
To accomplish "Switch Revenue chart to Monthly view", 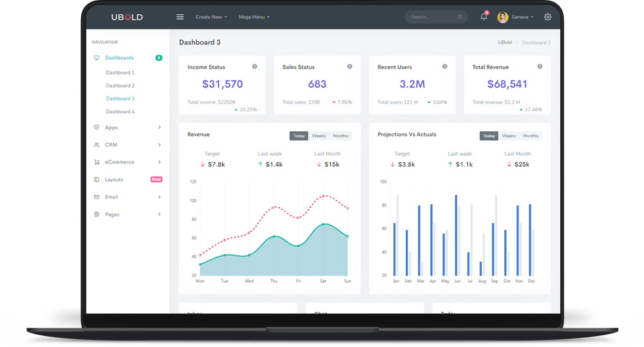I will click(x=341, y=136).
